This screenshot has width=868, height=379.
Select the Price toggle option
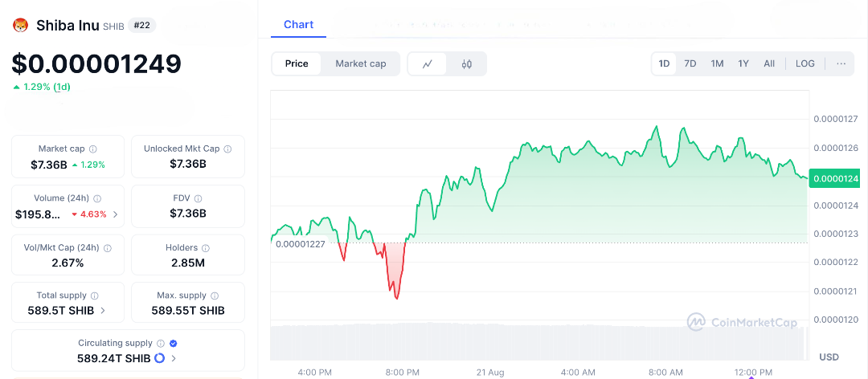pyautogui.click(x=297, y=64)
